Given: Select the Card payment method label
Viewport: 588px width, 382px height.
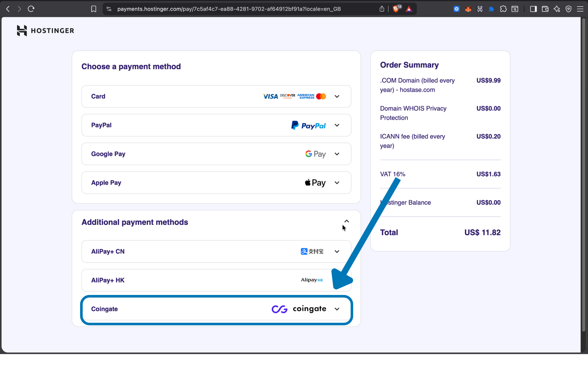Looking at the screenshot, I should point(98,97).
